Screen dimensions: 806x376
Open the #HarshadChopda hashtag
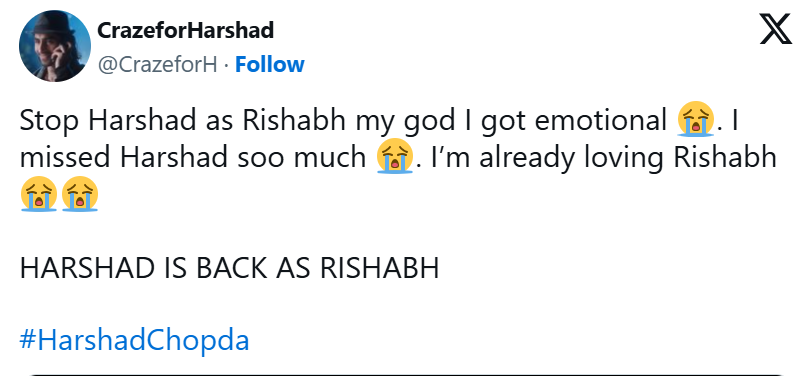(x=134, y=340)
